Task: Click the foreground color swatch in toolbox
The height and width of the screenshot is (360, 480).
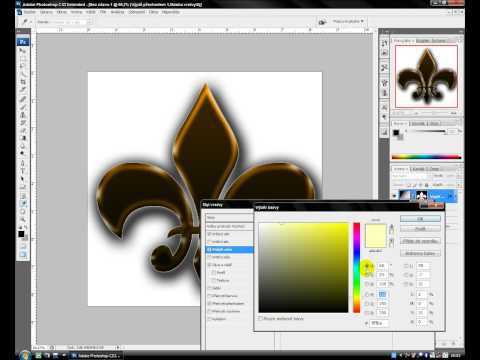Action: tap(21, 234)
